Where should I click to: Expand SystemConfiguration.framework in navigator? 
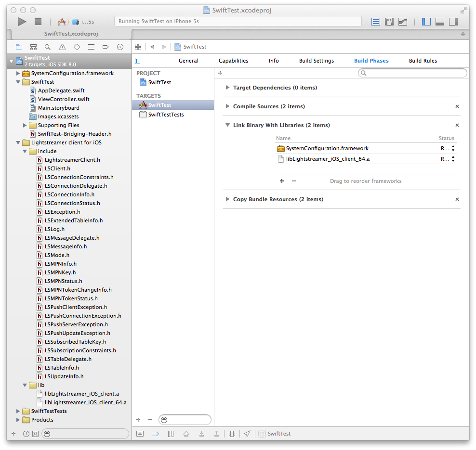18,73
